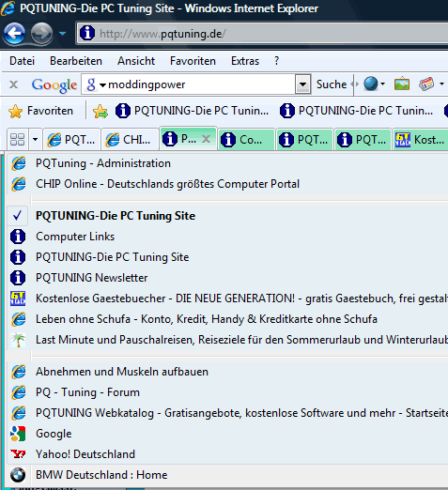This screenshot has height=490, width=448.
Task: Select Yahoo! Deutschland entry
Action: [227, 454]
